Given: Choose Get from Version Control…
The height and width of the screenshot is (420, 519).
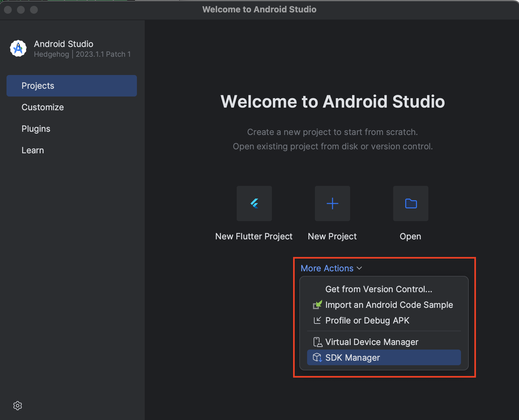Looking at the screenshot, I should pyautogui.click(x=384, y=289).
